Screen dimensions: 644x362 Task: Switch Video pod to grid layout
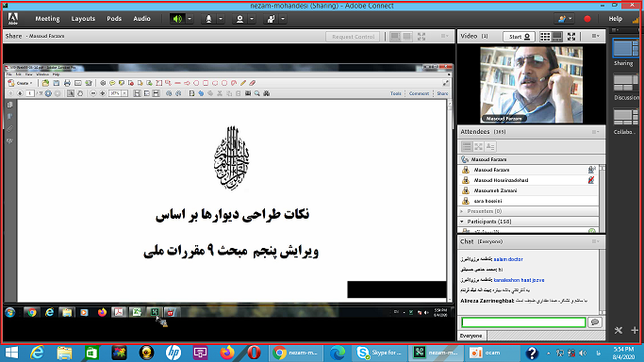click(x=545, y=37)
